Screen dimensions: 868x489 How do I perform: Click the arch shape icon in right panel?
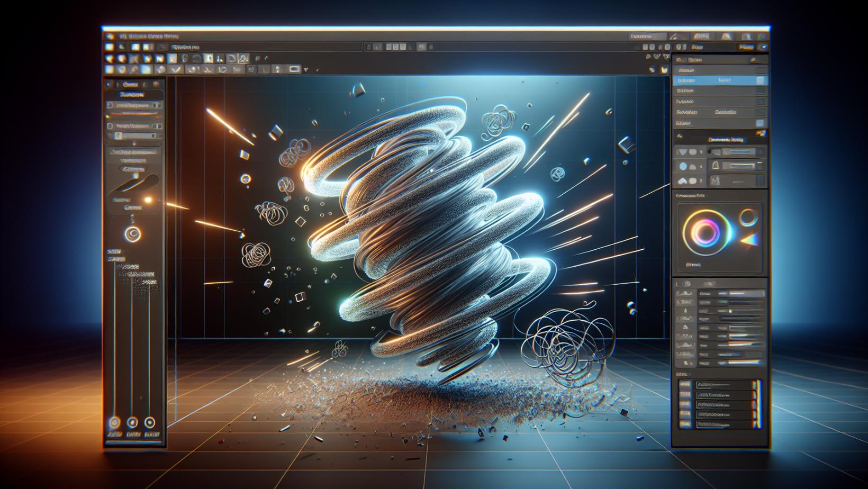pyautogui.click(x=716, y=166)
